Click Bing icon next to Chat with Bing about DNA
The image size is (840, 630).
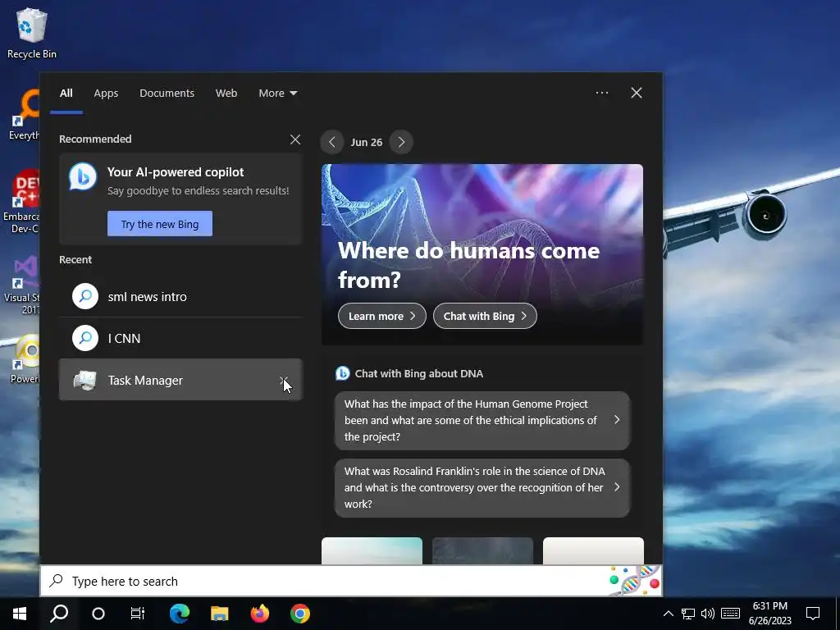click(x=342, y=373)
